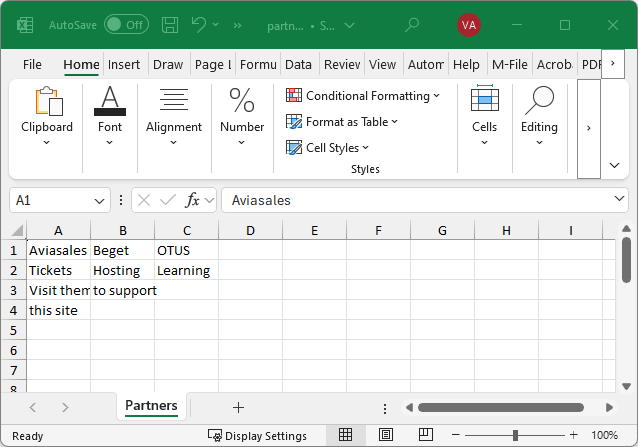Switch to Page Layout view icon
Screen dimensions: 638x447
tap(385, 435)
